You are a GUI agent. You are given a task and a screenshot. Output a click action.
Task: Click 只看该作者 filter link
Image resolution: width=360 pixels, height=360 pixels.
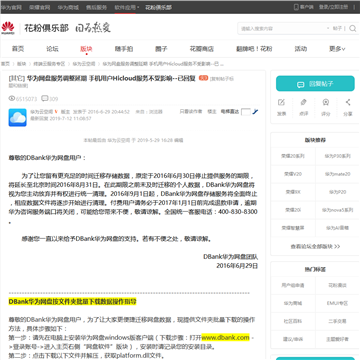pos(191,112)
